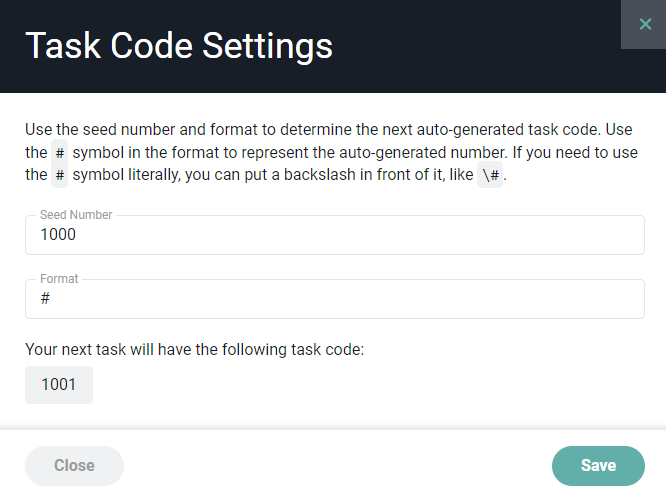Place cursor after # in format field
The width and height of the screenshot is (666, 498).
(x=51, y=298)
